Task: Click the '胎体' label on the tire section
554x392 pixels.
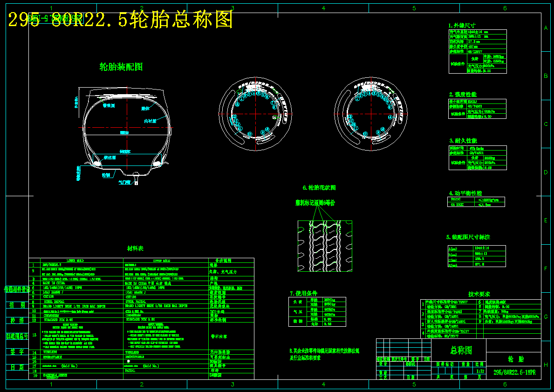Action: [145, 109]
